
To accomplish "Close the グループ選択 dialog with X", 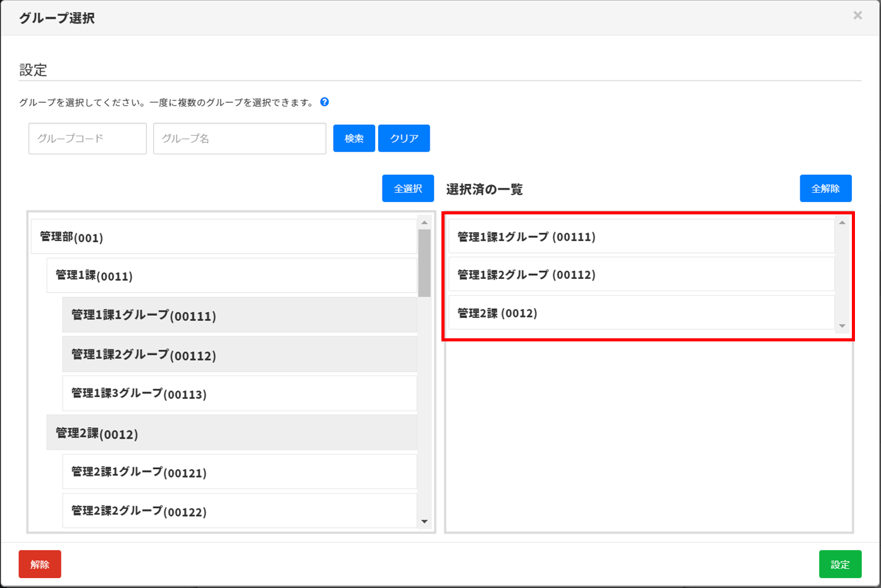I will 857,15.
